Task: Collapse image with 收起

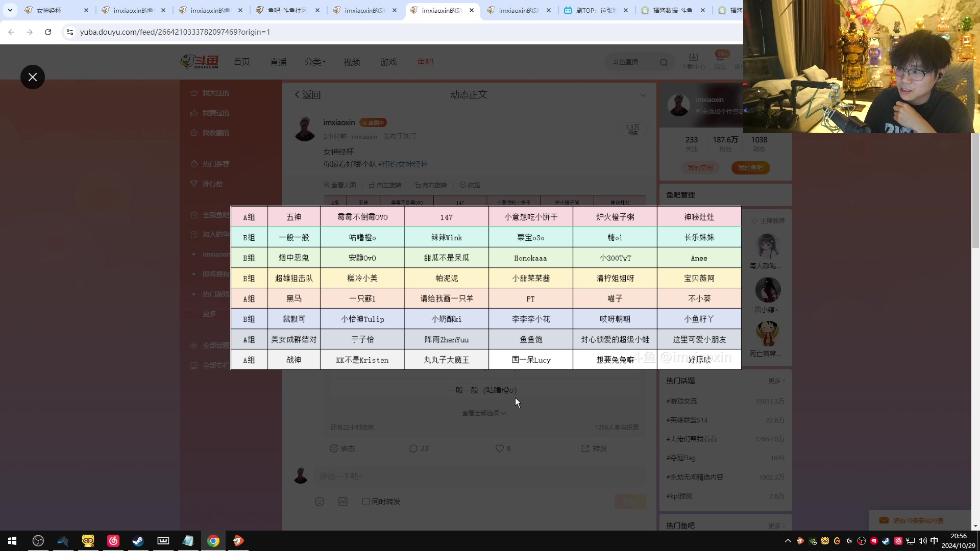Action: 470,185
